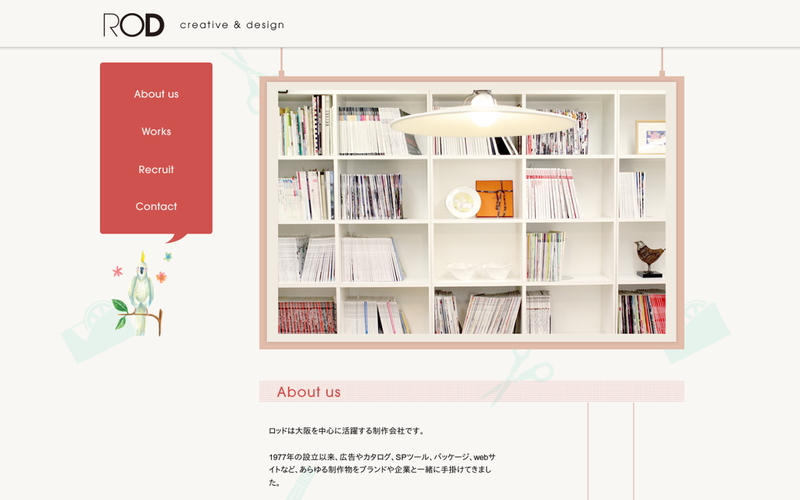Click the orange gift box on shelf
Viewport: 800px width, 500px height.
pos(494,198)
